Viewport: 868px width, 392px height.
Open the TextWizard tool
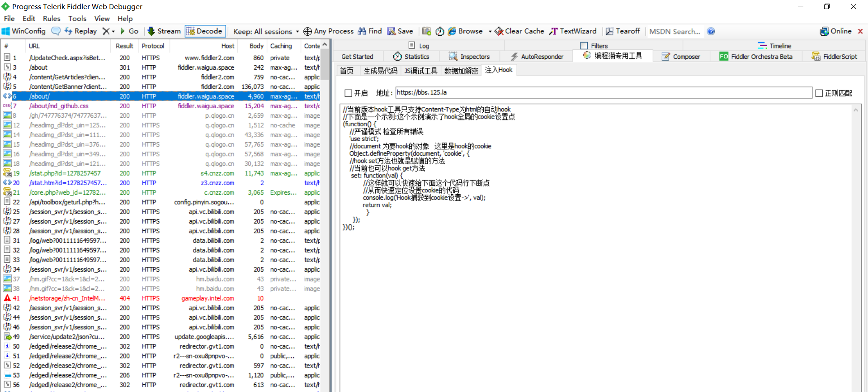[573, 31]
